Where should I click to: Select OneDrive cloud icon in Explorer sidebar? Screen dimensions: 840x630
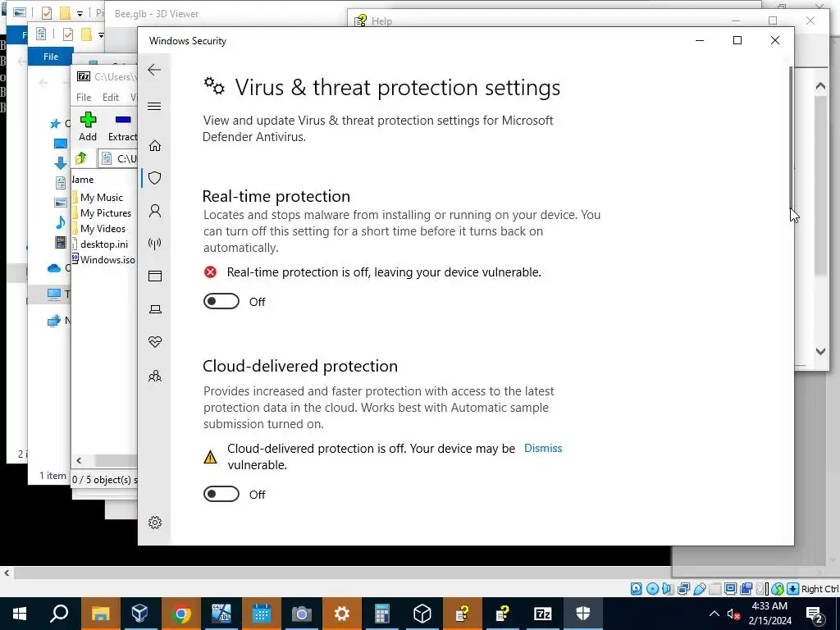point(54,268)
